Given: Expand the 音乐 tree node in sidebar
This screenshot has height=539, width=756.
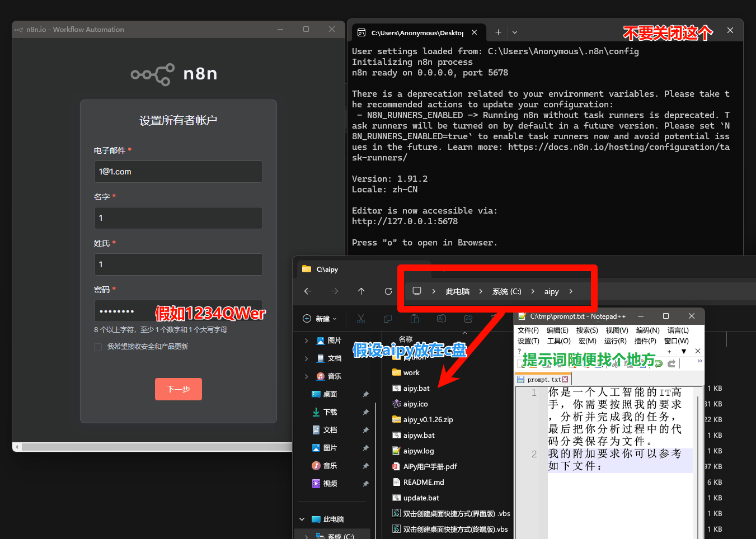Looking at the screenshot, I should [306, 376].
